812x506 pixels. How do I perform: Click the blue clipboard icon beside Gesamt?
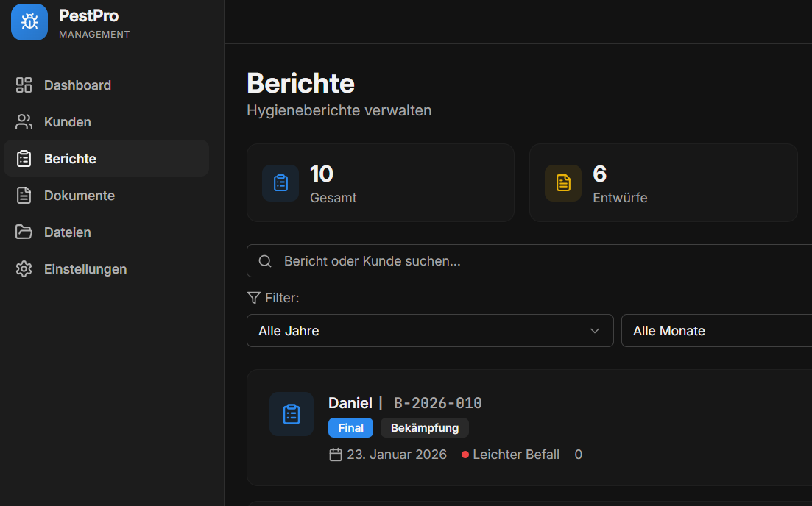click(280, 183)
